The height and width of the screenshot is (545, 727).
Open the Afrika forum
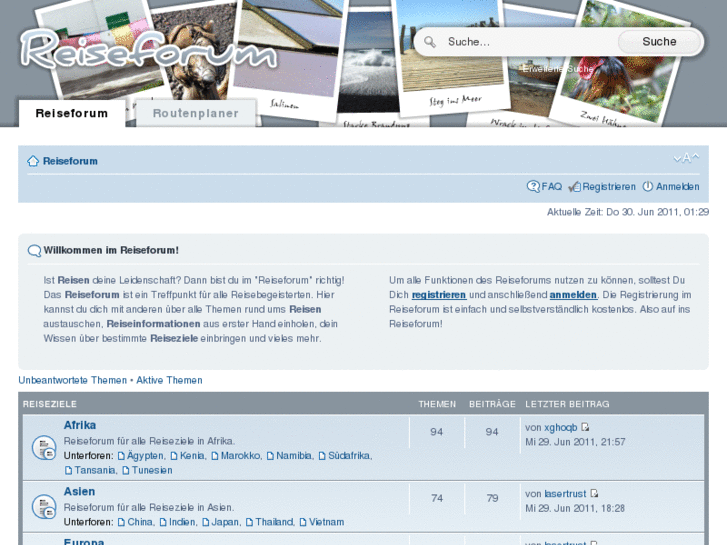pyautogui.click(x=80, y=425)
